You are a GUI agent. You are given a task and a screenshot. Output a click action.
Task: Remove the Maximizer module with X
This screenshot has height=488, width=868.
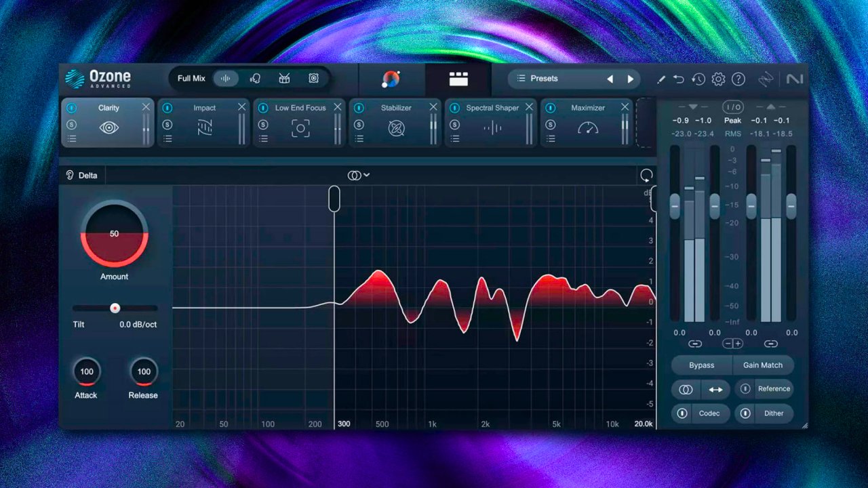[625, 107]
